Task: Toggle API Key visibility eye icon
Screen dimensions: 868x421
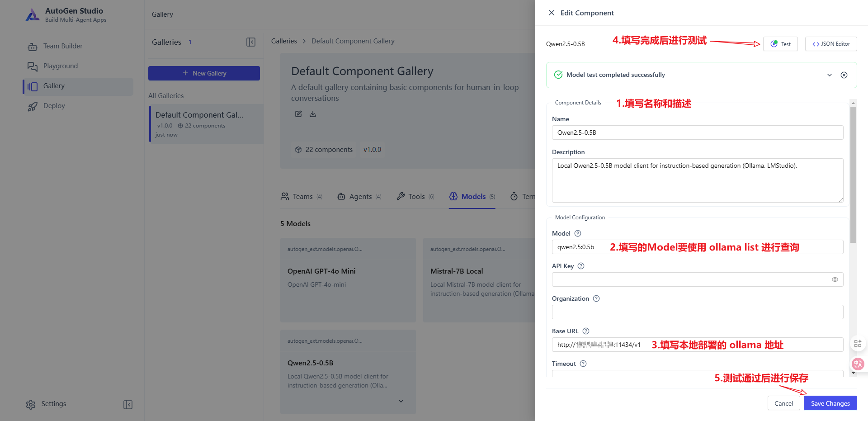Action: pos(835,279)
